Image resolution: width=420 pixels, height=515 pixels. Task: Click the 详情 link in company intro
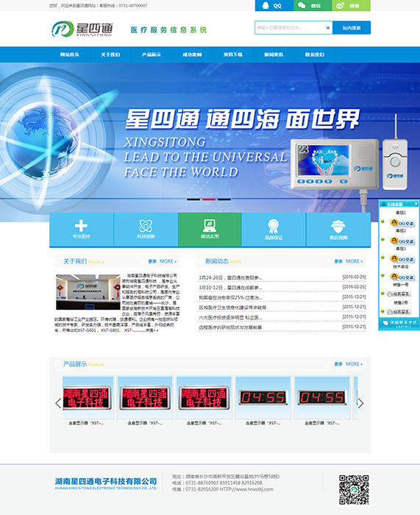pos(152,331)
